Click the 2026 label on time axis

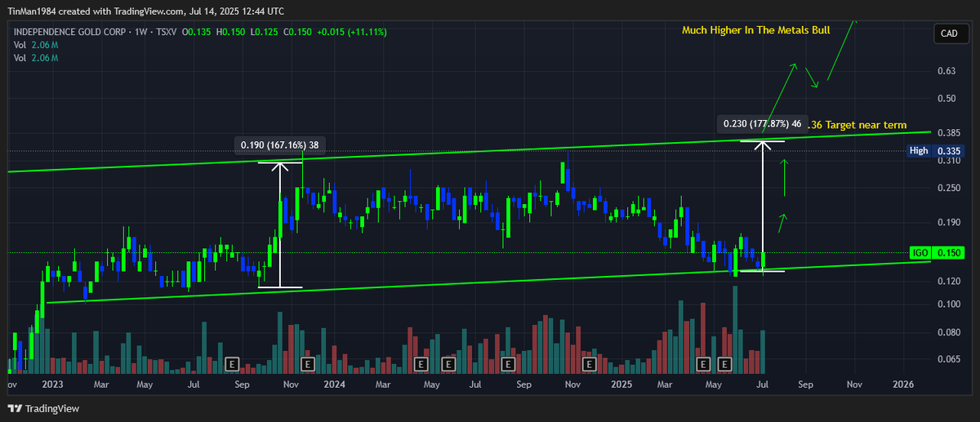tap(903, 384)
